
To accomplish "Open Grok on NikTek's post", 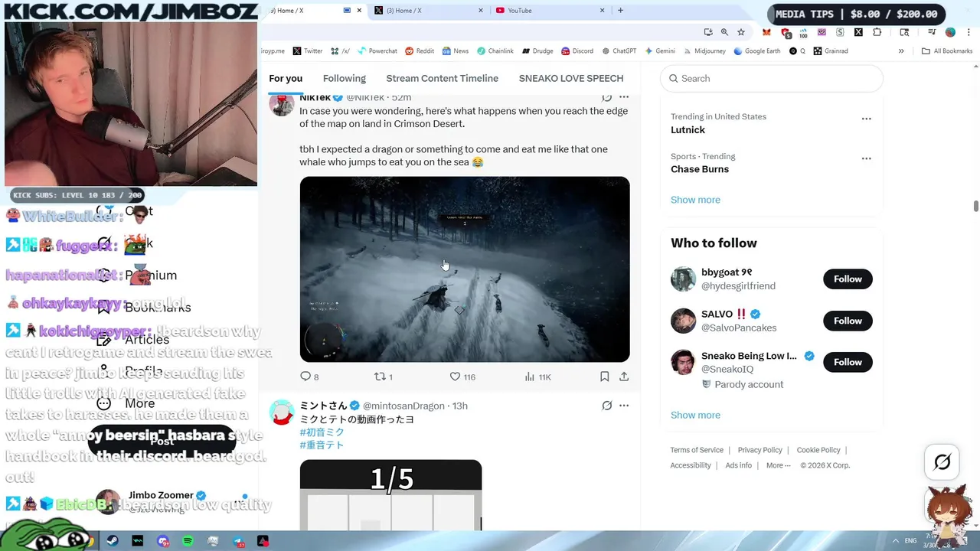I will pos(606,97).
